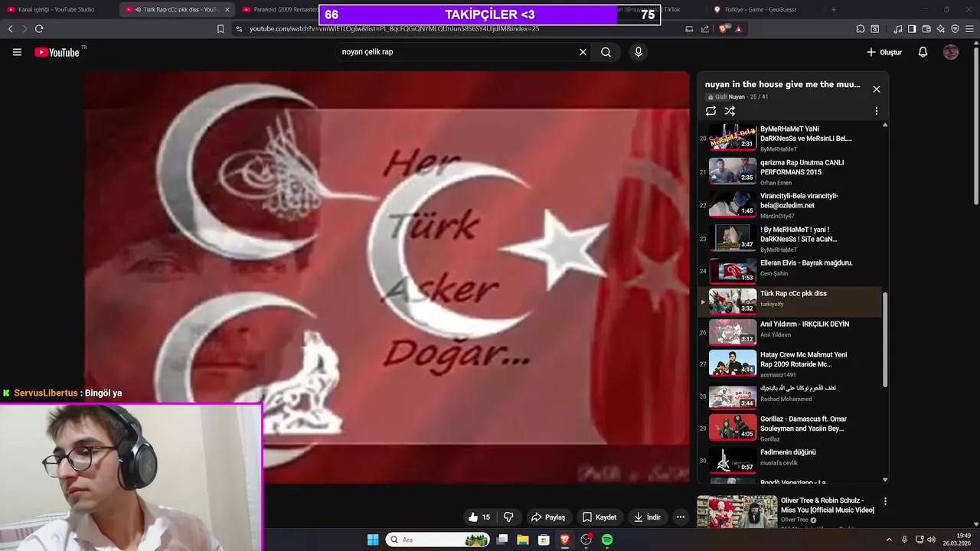Open the browser main hamburger menu

tap(969, 28)
